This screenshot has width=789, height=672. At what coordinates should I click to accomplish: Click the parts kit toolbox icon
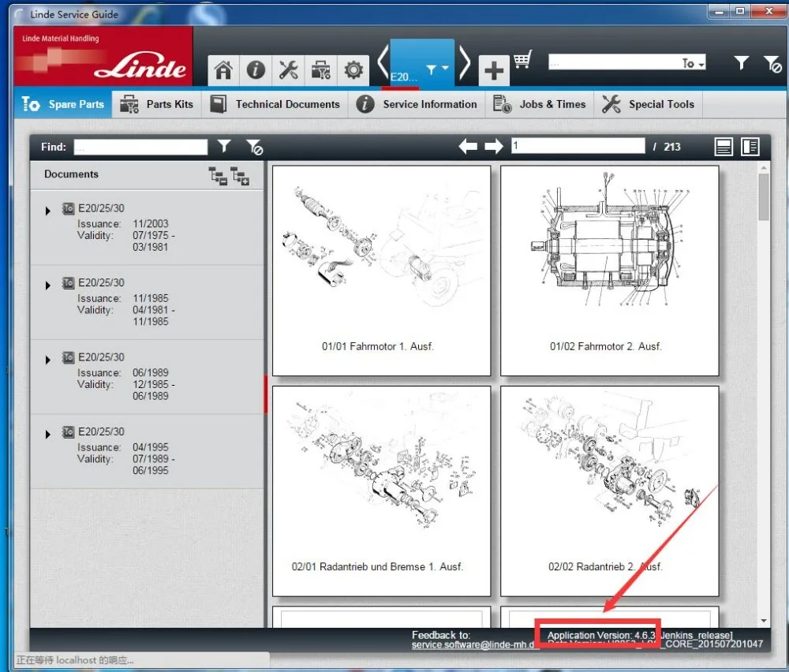point(320,70)
